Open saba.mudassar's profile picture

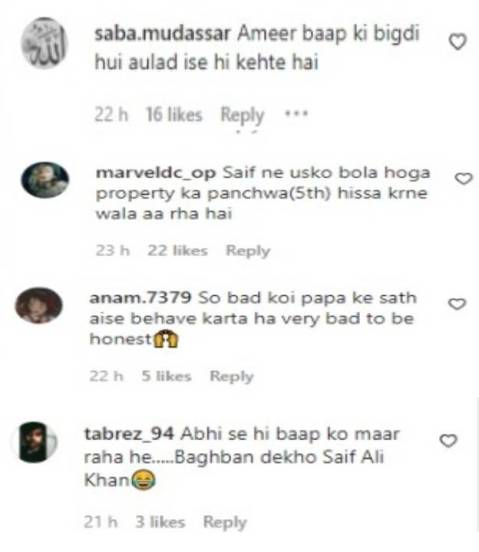(44, 43)
